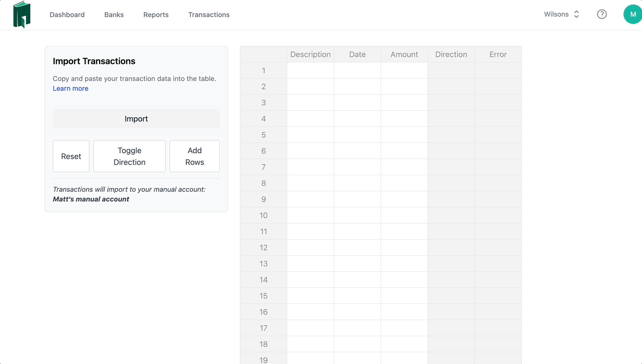Image resolution: width=642 pixels, height=364 pixels.
Task: Click the Date cell in row 3
Action: tap(357, 102)
